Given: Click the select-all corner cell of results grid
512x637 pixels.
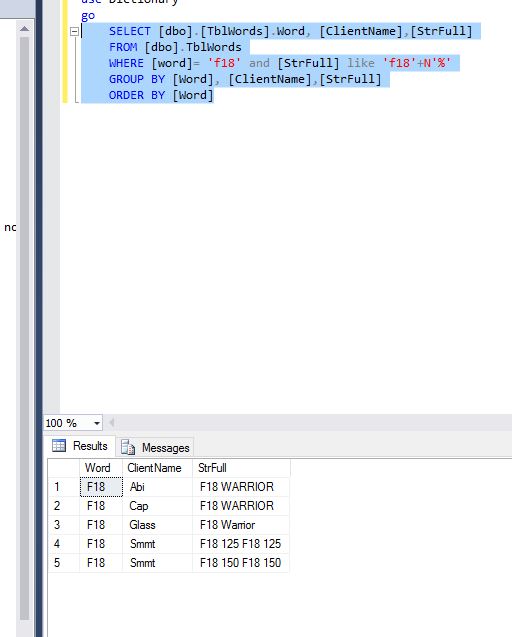Looking at the screenshot, I should pyautogui.click(x=64, y=468).
